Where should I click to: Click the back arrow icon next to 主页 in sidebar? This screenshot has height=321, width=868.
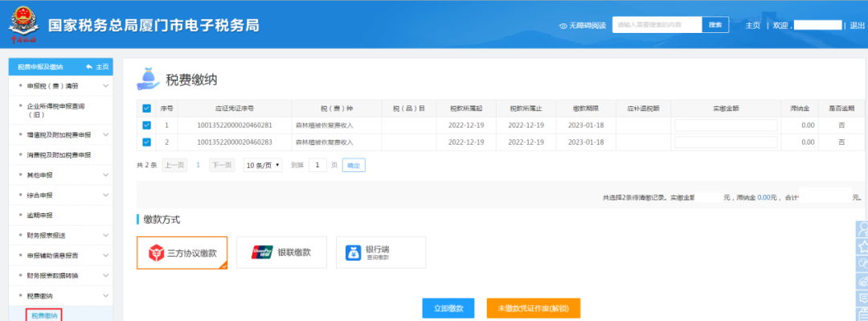tap(89, 67)
